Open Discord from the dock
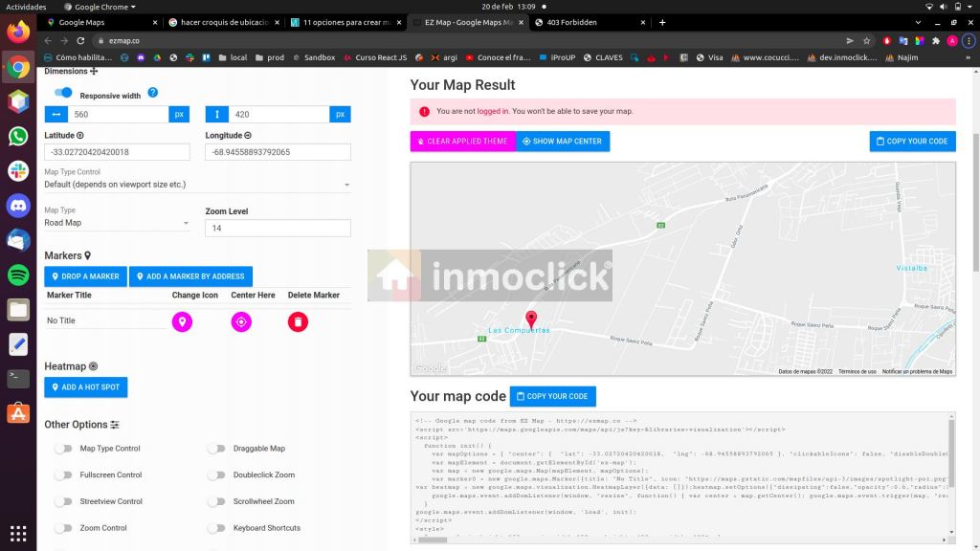The width and height of the screenshot is (980, 551). pos(18,205)
